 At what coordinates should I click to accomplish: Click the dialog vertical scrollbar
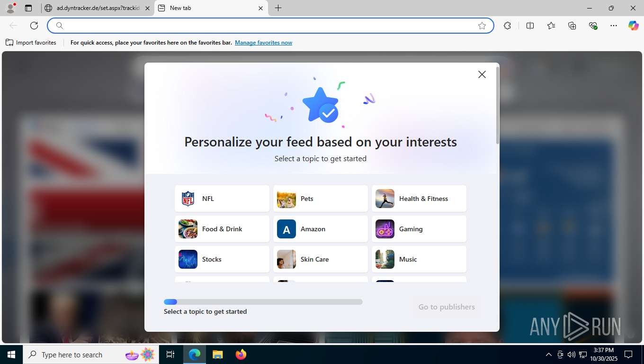click(x=497, y=105)
